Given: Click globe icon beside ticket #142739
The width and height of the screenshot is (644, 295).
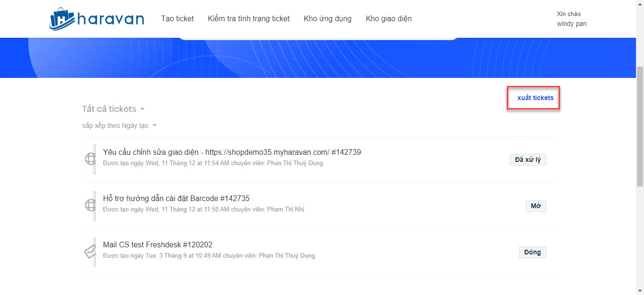Looking at the screenshot, I should point(91,159).
